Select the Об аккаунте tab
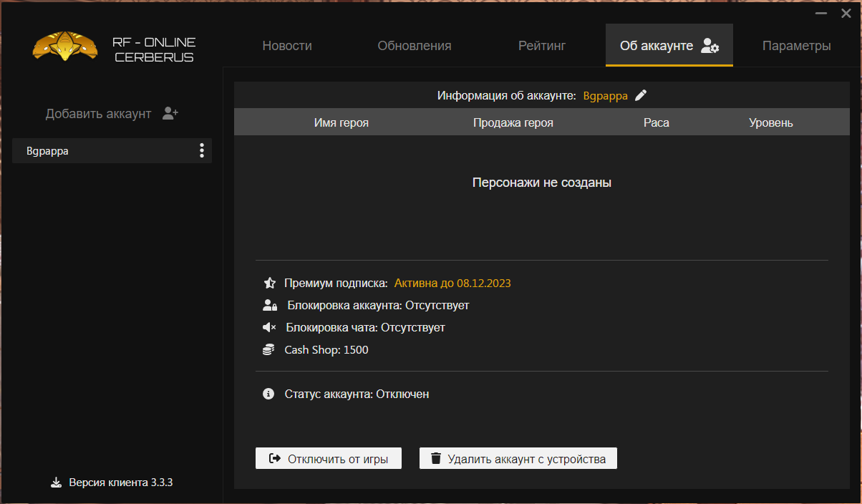Image resolution: width=862 pixels, height=504 pixels. pyautogui.click(x=669, y=46)
